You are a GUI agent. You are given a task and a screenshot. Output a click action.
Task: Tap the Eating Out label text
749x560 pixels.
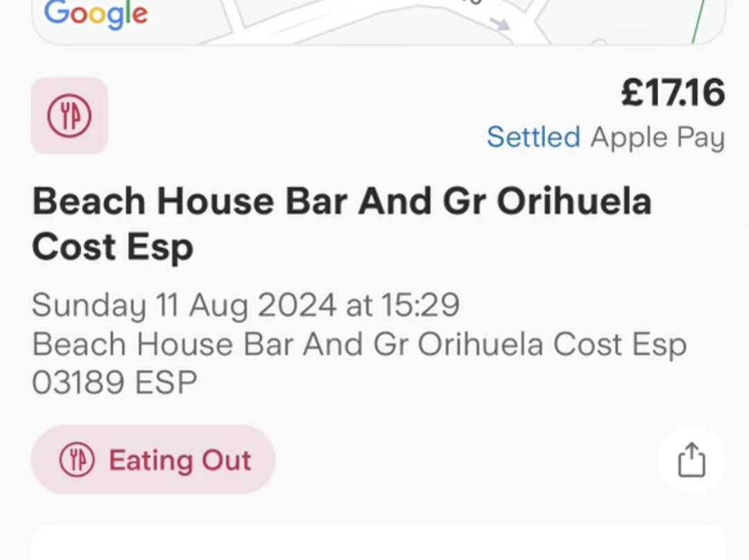(180, 460)
